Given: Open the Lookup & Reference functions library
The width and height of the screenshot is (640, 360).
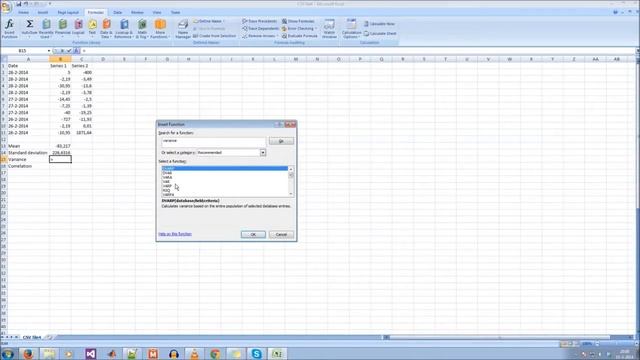Looking at the screenshot, I should coord(124,29).
